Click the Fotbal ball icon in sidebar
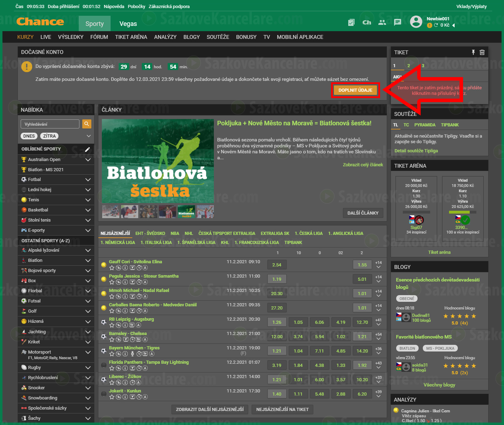The width and height of the screenshot is (504, 425). (x=24, y=180)
